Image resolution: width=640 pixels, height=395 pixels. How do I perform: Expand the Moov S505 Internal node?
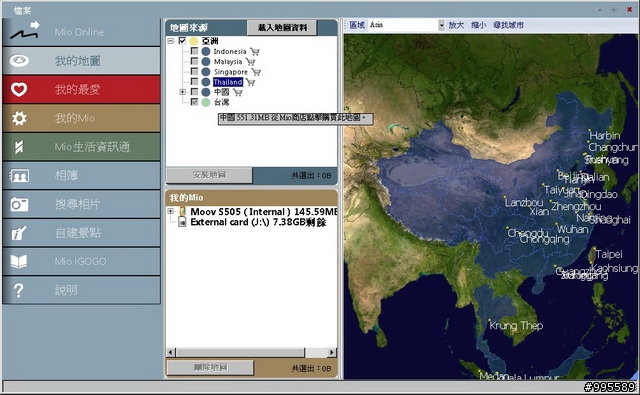[x=171, y=211]
